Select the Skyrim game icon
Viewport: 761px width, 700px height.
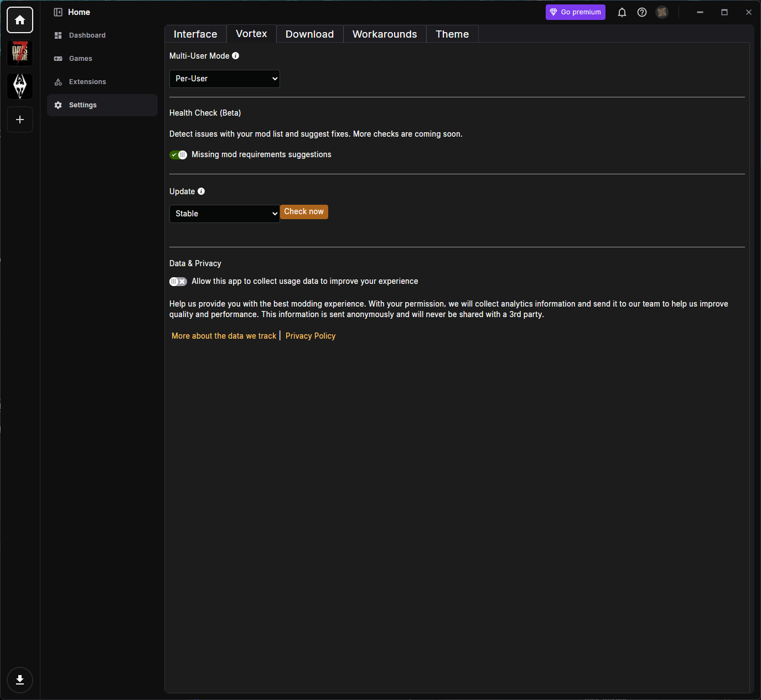20,86
